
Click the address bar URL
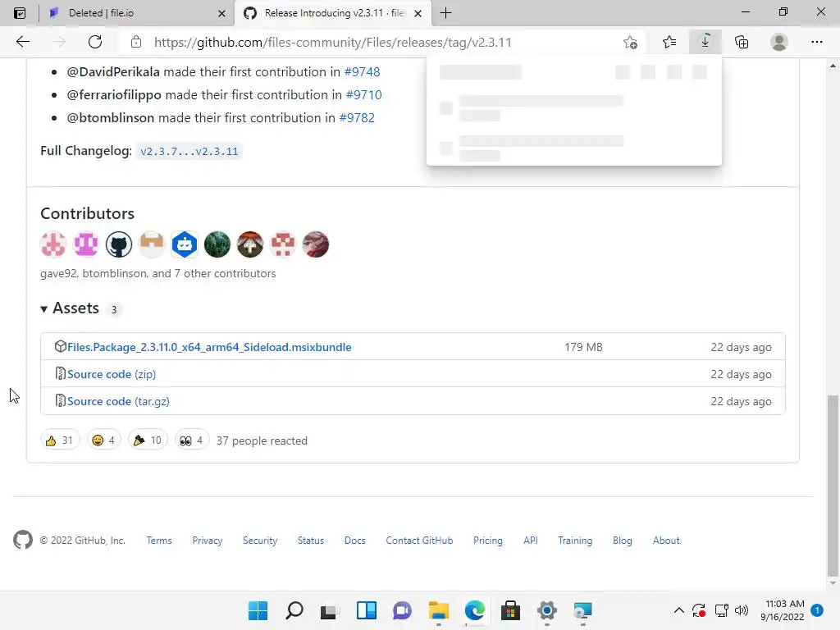point(333,43)
